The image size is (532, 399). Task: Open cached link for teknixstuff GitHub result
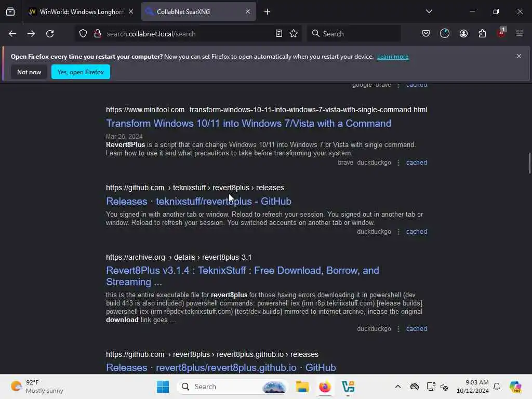pyautogui.click(x=417, y=232)
